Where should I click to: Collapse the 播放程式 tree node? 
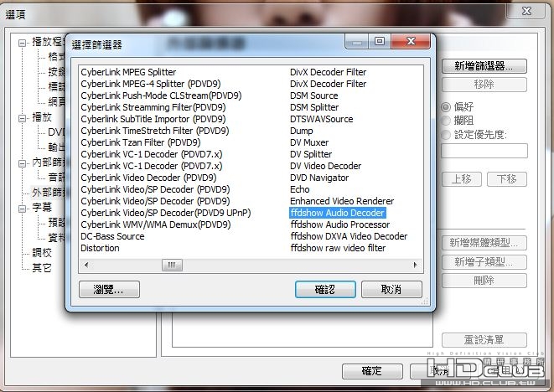23,43
